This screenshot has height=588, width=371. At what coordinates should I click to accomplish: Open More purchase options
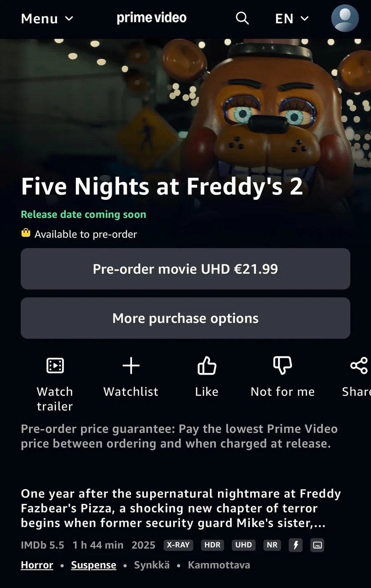coord(185,318)
